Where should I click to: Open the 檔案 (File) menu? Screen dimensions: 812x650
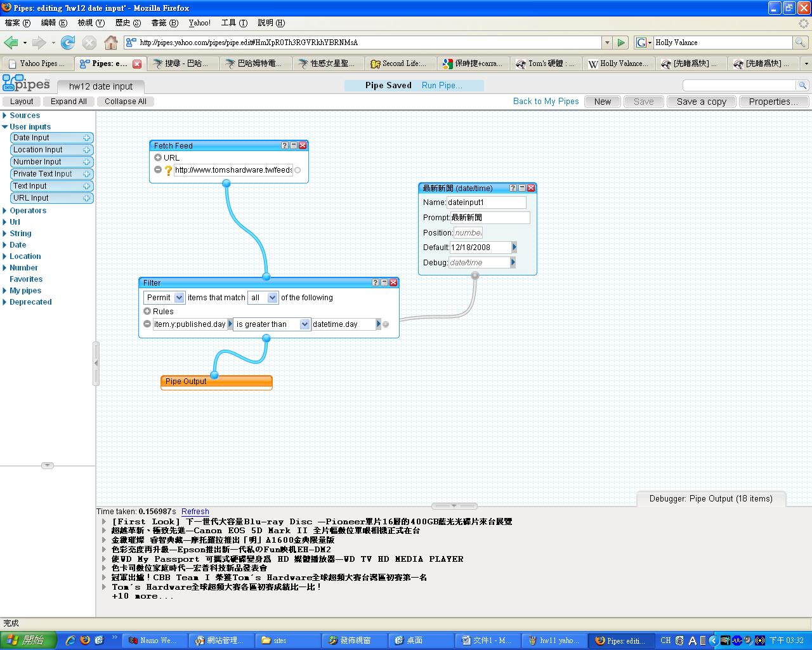coord(17,23)
